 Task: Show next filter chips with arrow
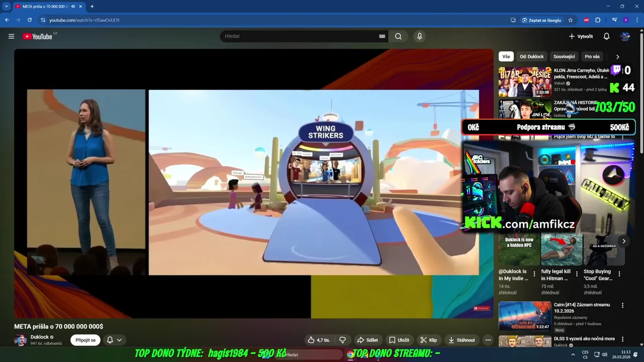tap(617, 57)
